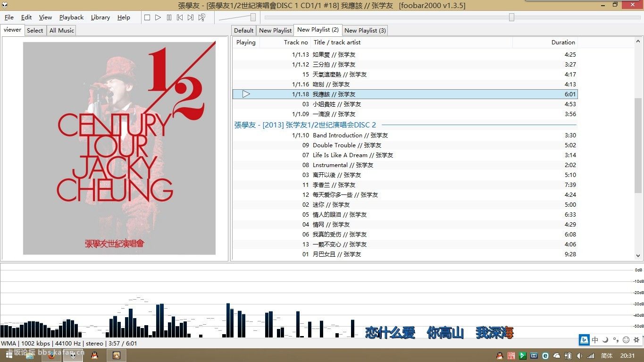Image resolution: width=644 pixels, height=362 pixels.
Task: Click the Play button in the toolbar
Action: (x=158, y=17)
